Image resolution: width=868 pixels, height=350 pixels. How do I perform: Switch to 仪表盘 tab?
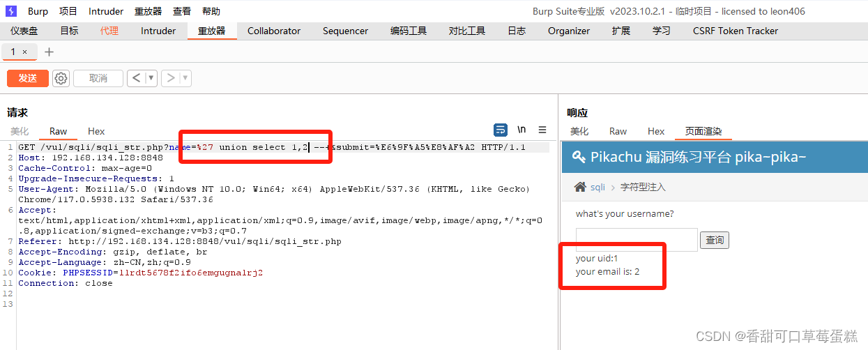(24, 31)
